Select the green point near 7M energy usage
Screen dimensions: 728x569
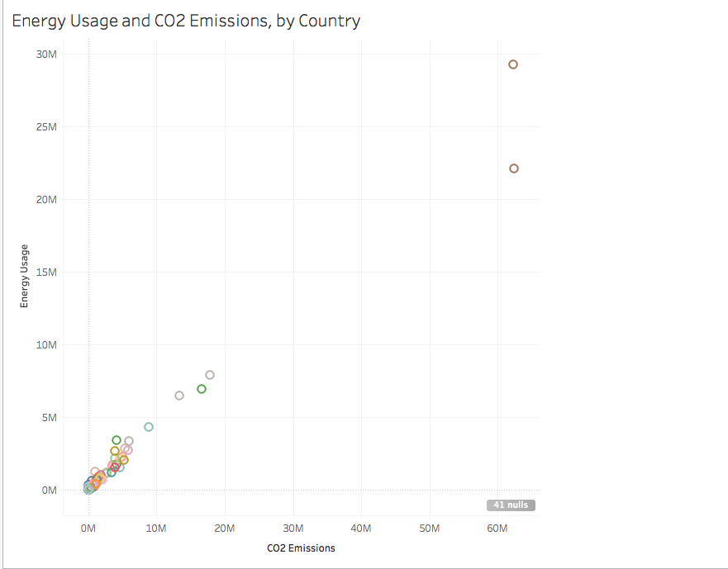[x=202, y=389]
